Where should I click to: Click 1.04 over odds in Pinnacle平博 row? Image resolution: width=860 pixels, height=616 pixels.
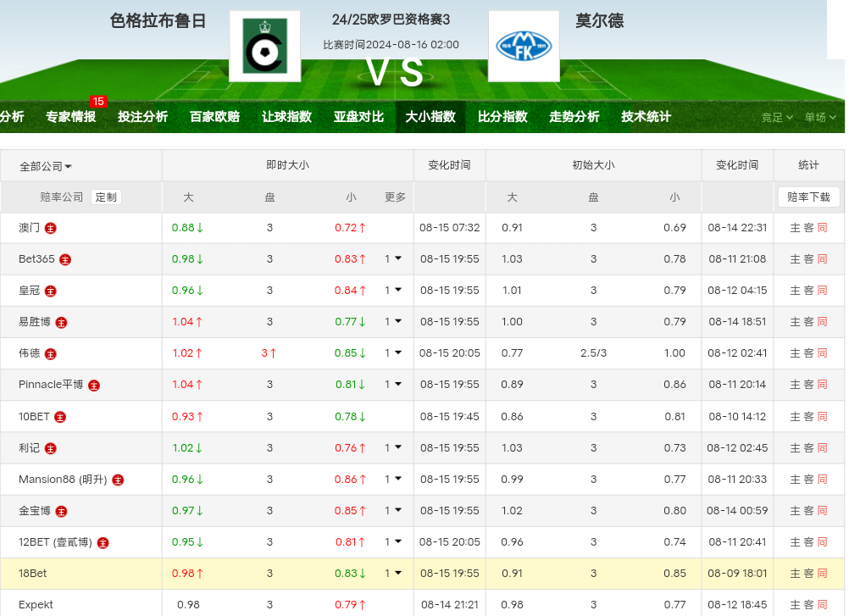(x=187, y=385)
